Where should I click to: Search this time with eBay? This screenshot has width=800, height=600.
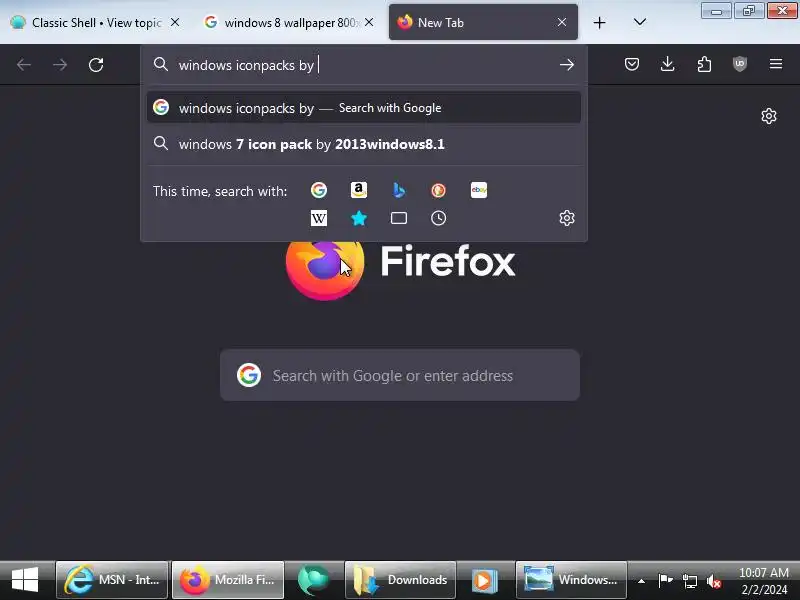point(479,190)
